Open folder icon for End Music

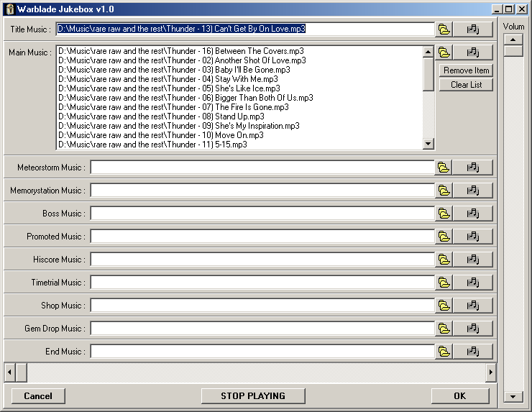444,352
